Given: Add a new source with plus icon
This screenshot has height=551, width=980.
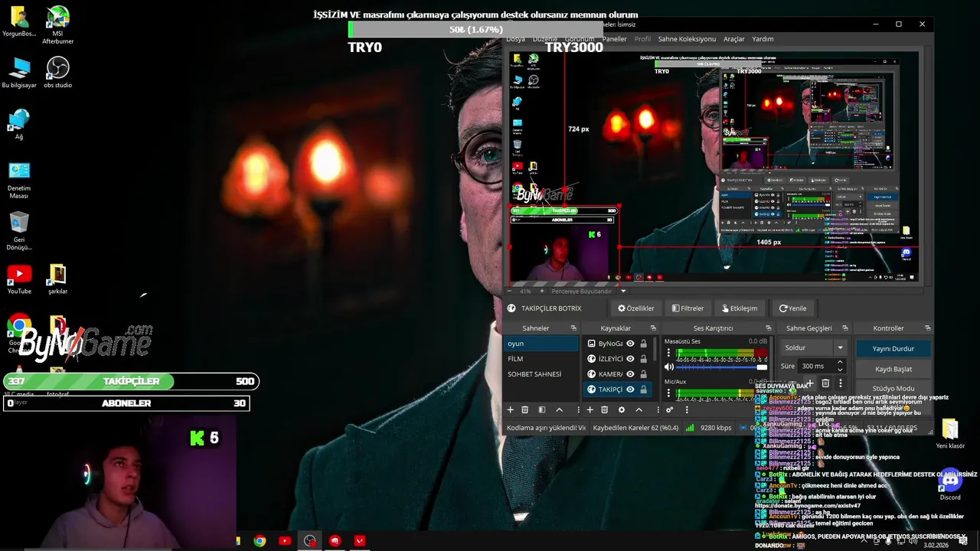Looking at the screenshot, I should 590,410.
